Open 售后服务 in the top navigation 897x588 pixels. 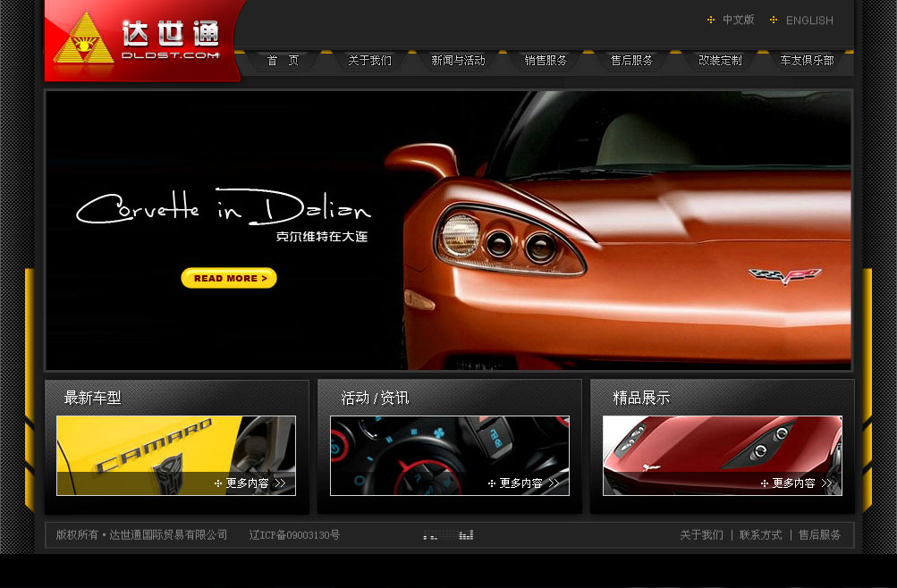click(x=631, y=61)
